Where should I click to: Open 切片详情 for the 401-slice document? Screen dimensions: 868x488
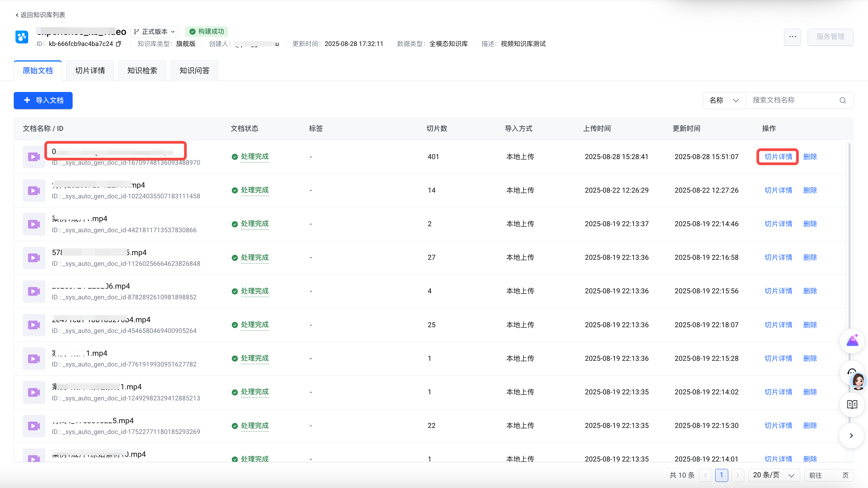pos(778,157)
